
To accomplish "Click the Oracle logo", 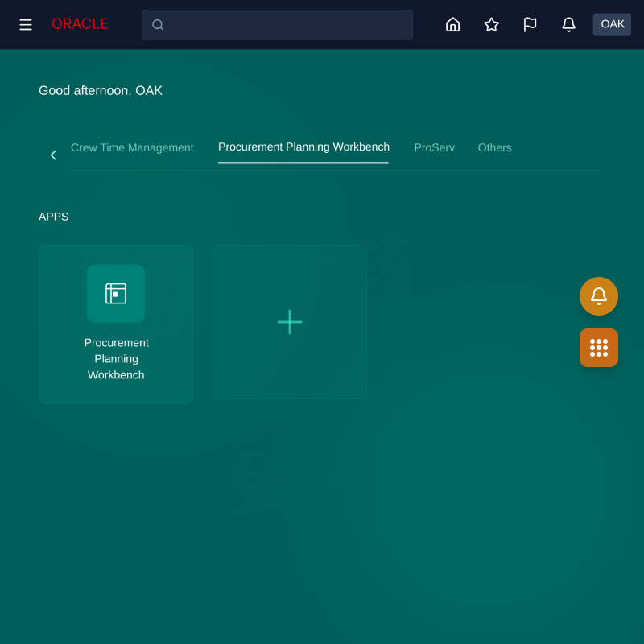I will (x=80, y=24).
